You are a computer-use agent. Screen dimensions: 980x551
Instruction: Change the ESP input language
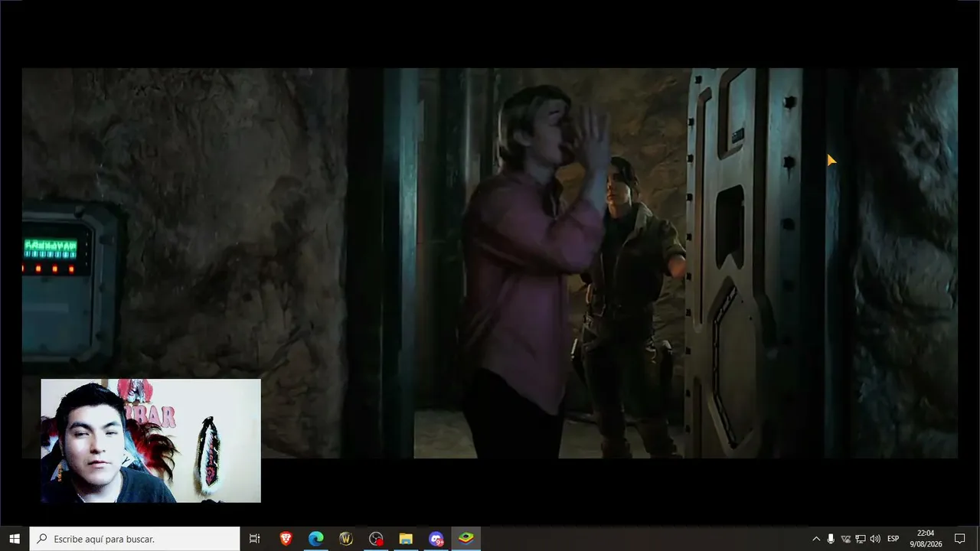(893, 539)
